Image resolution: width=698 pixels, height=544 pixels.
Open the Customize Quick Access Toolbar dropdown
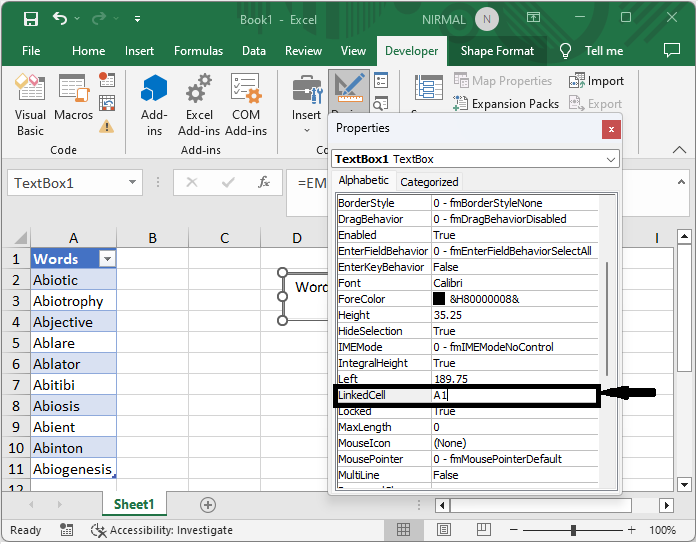[138, 19]
